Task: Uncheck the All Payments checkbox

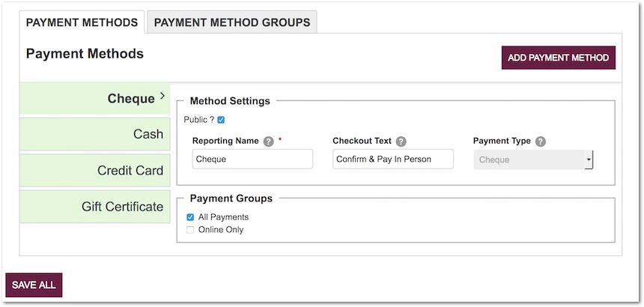Action: pos(190,217)
